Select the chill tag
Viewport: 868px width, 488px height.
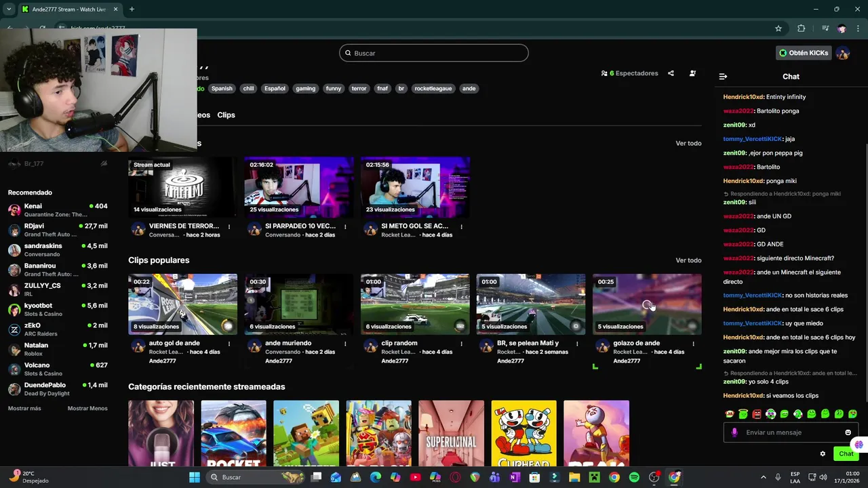248,89
